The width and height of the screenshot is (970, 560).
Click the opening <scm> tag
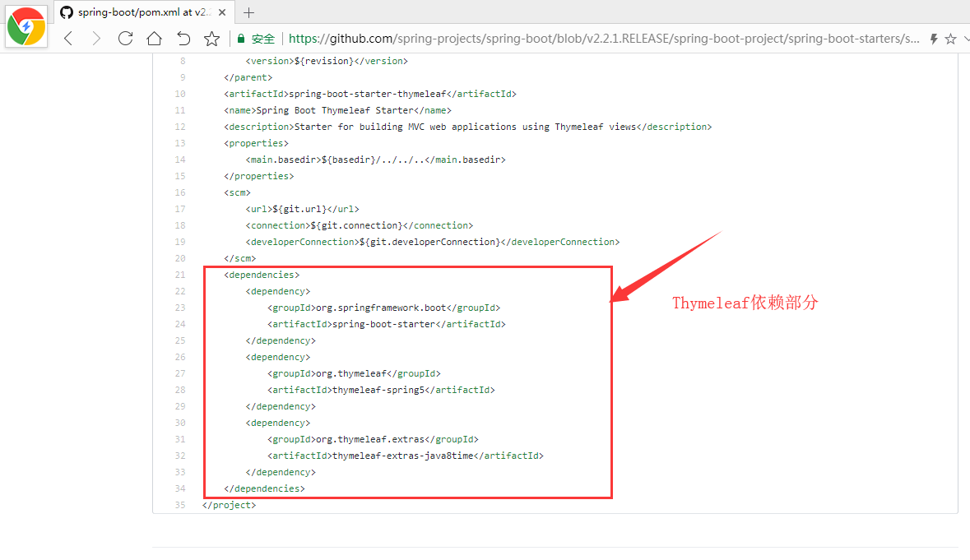click(237, 192)
